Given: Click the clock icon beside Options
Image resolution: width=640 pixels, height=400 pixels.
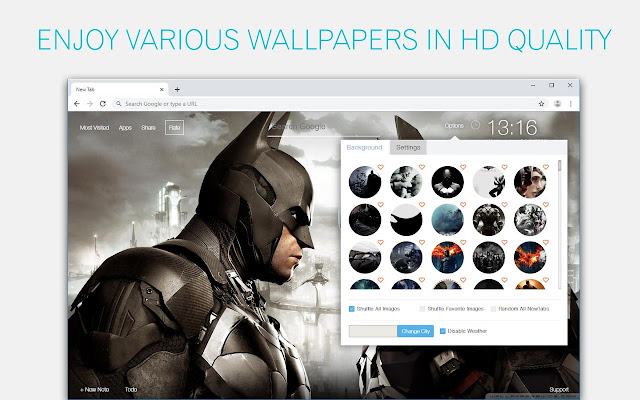Looking at the screenshot, I should click(x=475, y=125).
